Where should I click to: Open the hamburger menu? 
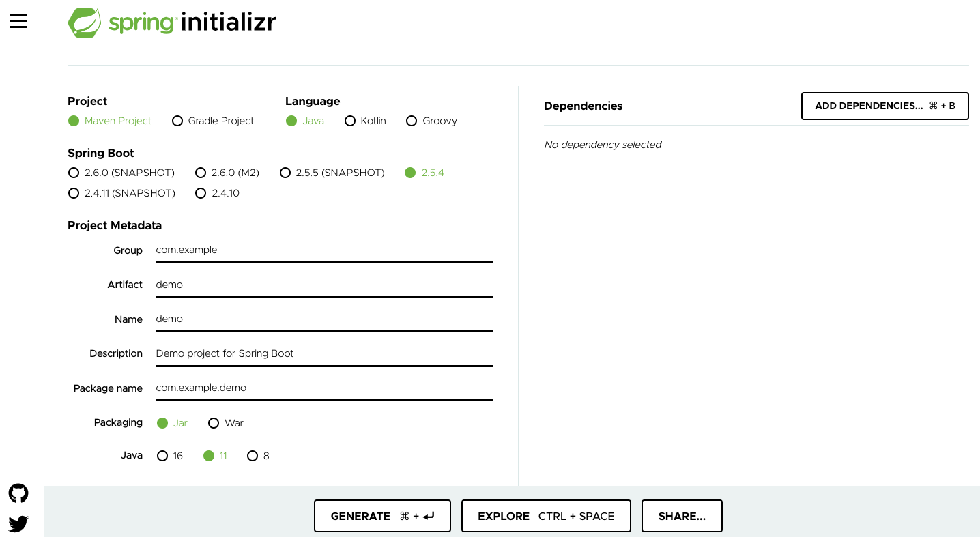click(18, 21)
